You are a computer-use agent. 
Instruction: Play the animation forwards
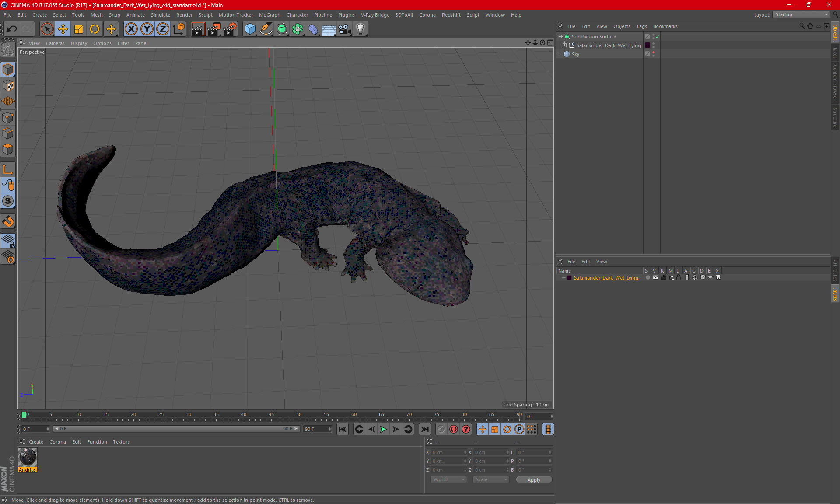383,429
